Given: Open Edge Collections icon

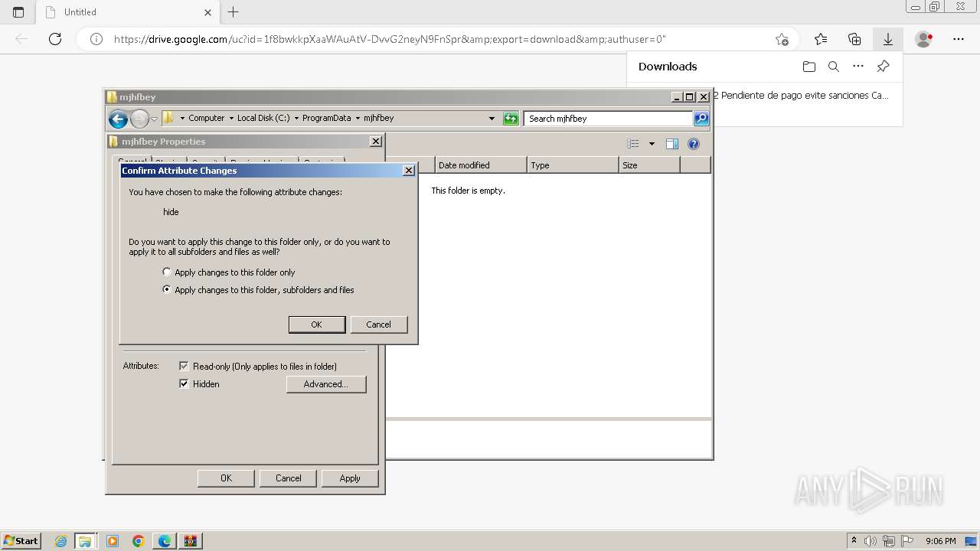Looking at the screenshot, I should [x=854, y=39].
